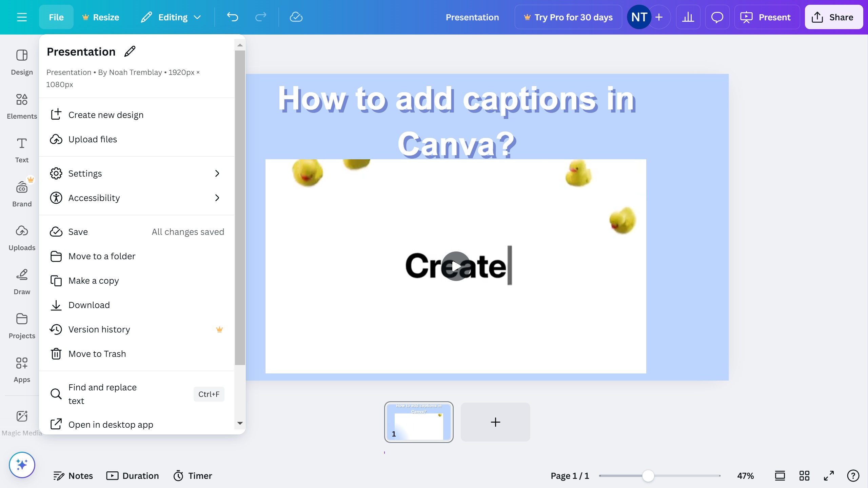Switch to grid view of pages
868x488 pixels.
804,475
